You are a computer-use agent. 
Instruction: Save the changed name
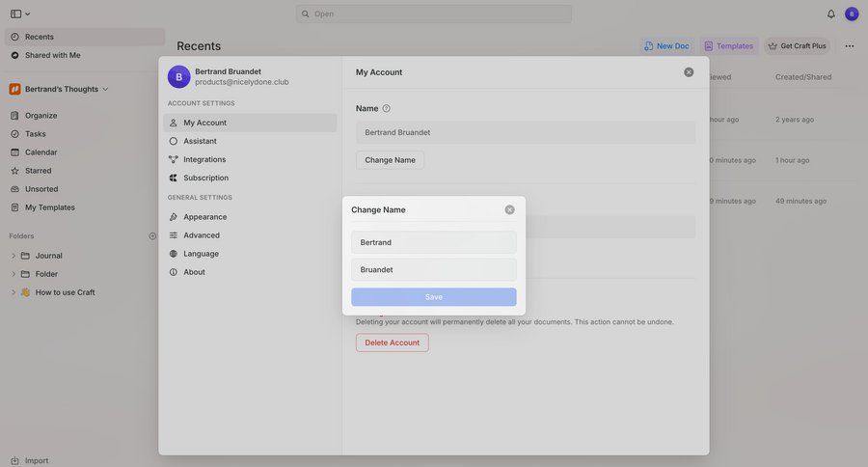pyautogui.click(x=433, y=297)
